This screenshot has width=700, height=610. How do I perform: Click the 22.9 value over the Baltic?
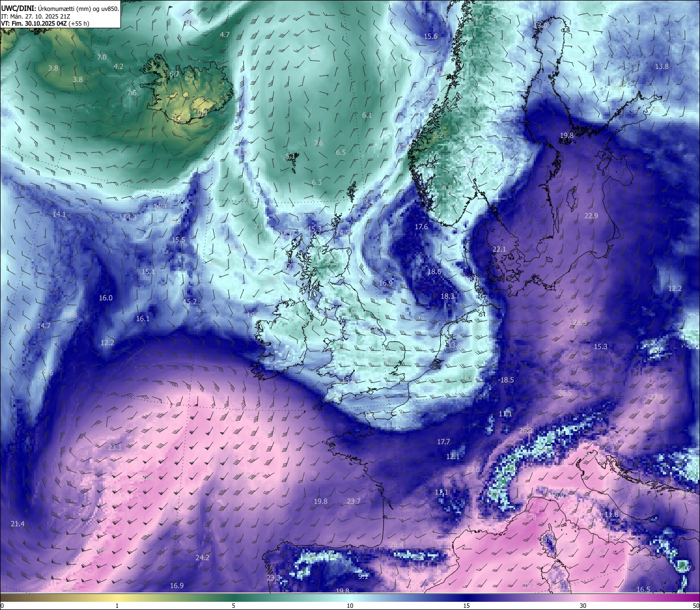(591, 216)
